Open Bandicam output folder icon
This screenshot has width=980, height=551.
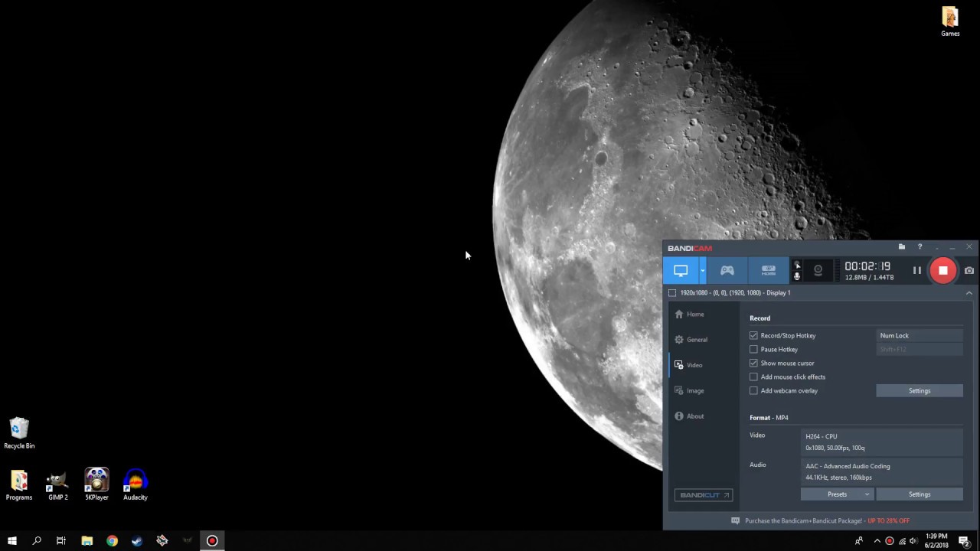tap(902, 247)
